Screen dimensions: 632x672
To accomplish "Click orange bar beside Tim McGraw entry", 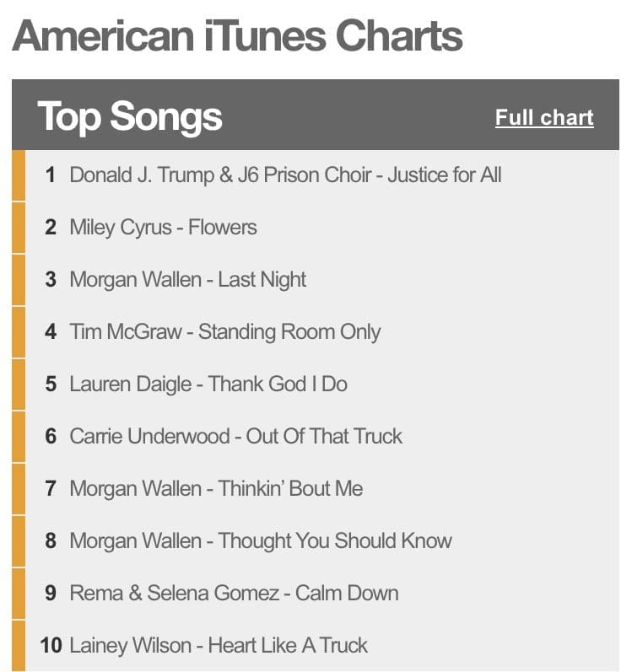I will pos(19,332).
